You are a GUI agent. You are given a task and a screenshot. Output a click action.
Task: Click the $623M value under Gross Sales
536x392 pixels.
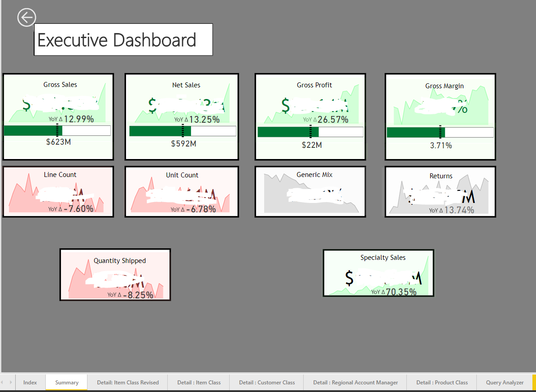(58, 142)
